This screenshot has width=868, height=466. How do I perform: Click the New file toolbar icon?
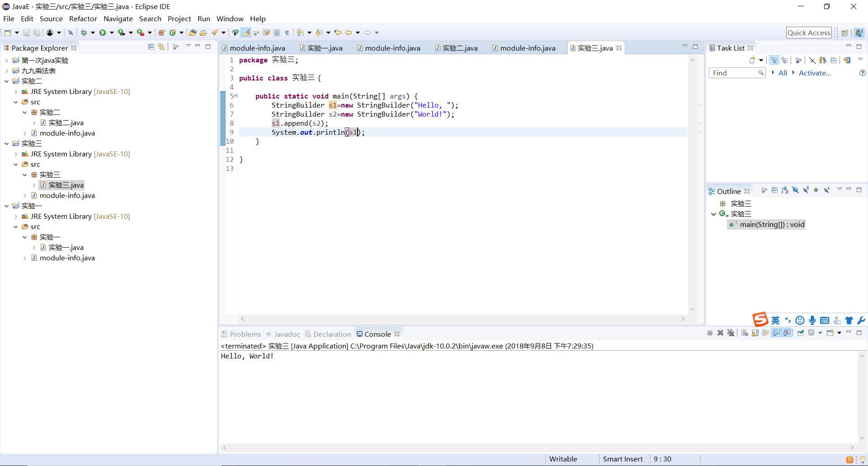[8, 33]
